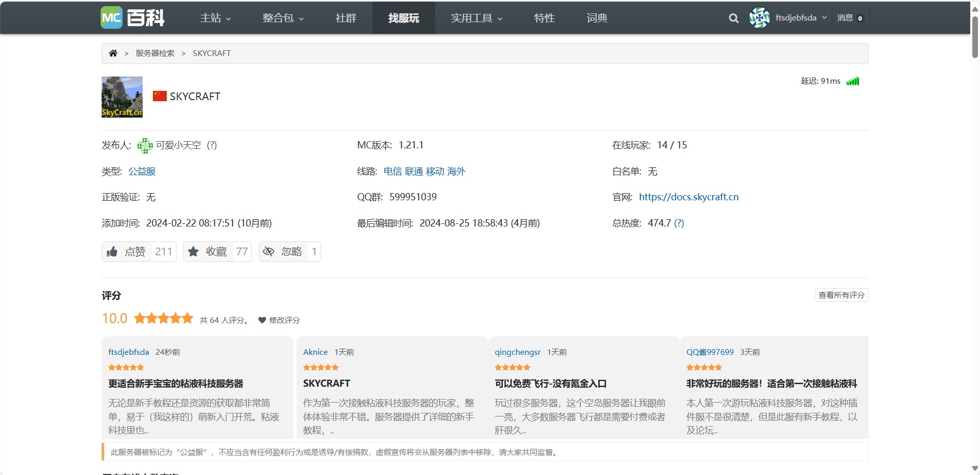Viewport: 980px width, 475px height.
Task: Expand the 实用工具 dropdown menu
Action: click(x=477, y=18)
